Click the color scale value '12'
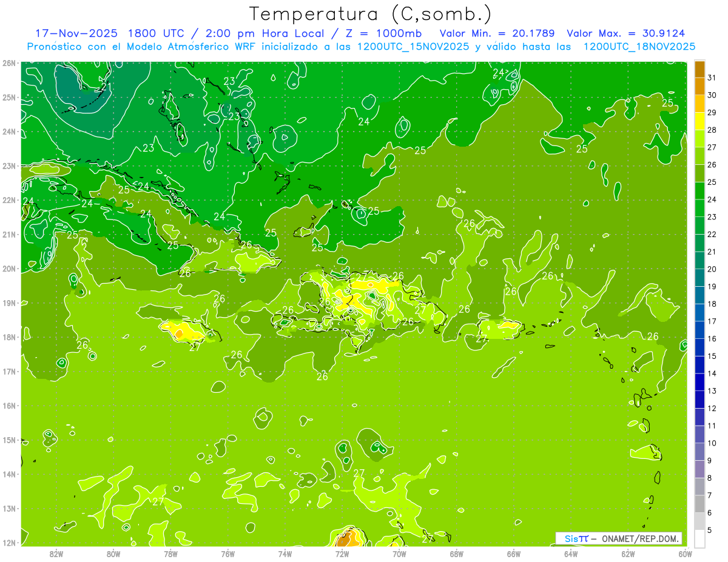The height and width of the screenshot is (562, 728). pyautogui.click(x=712, y=407)
